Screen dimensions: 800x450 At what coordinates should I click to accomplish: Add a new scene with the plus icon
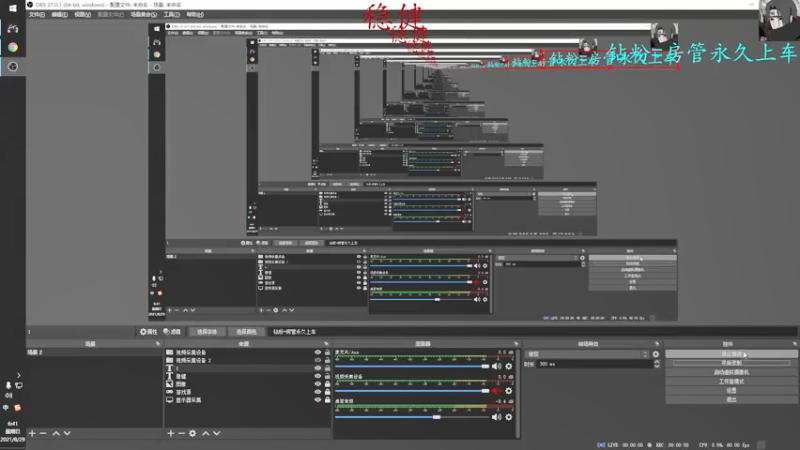click(32, 433)
